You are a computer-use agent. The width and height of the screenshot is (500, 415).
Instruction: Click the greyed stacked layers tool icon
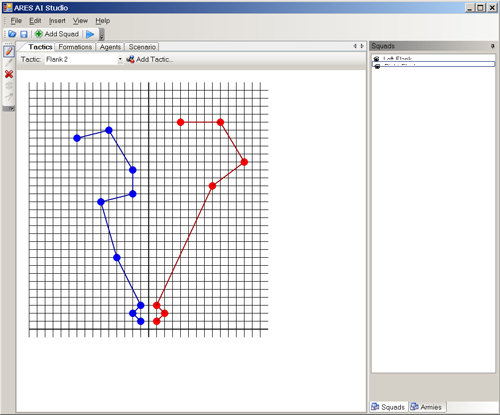[9, 85]
